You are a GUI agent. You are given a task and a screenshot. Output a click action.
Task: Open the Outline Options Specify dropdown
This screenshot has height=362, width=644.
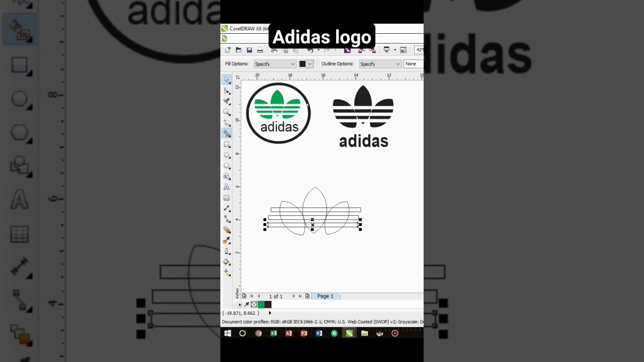tap(380, 64)
